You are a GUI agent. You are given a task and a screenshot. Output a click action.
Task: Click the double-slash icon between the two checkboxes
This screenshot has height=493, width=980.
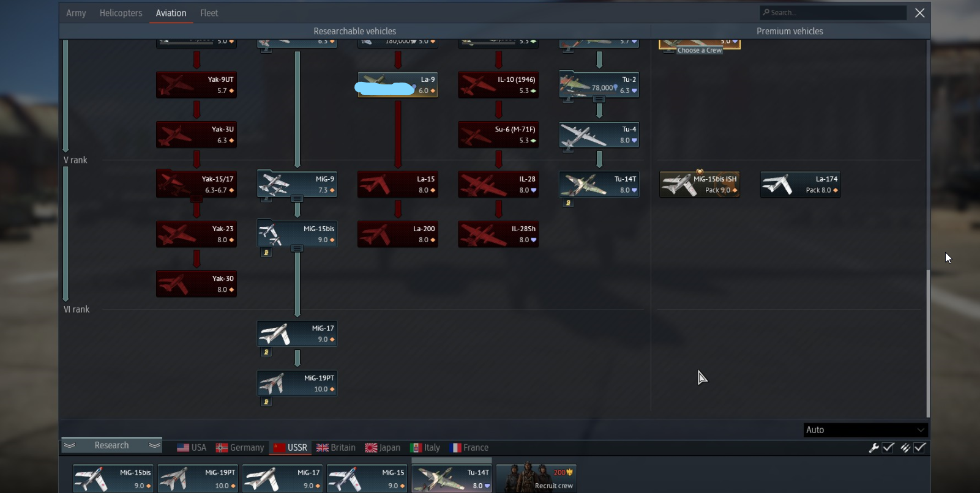click(x=905, y=448)
